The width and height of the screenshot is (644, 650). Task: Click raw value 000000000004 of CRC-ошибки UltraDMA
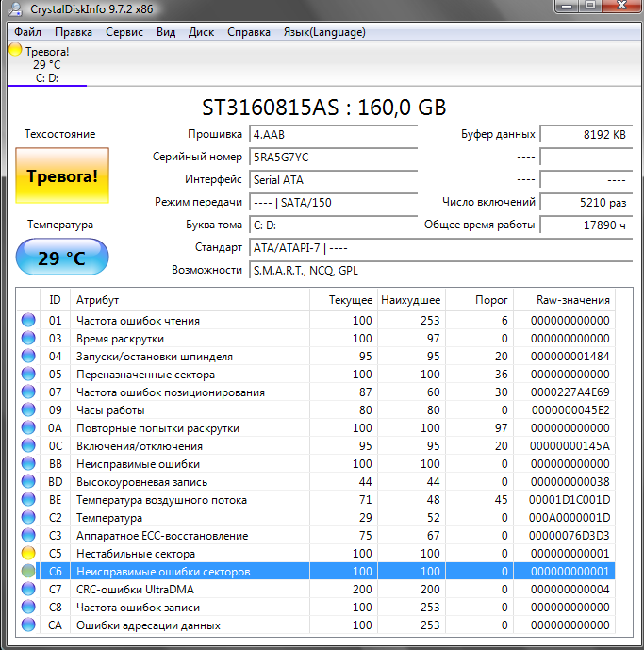point(570,590)
